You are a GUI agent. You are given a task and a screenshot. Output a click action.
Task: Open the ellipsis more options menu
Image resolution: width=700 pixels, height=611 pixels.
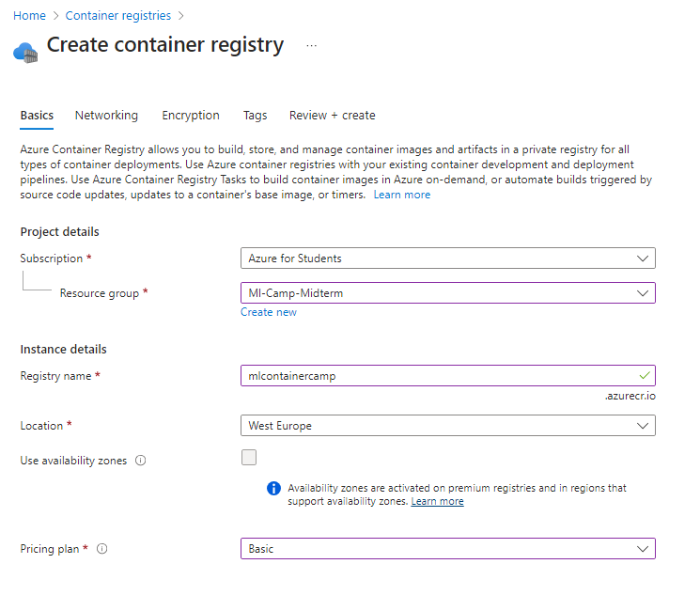click(x=311, y=46)
